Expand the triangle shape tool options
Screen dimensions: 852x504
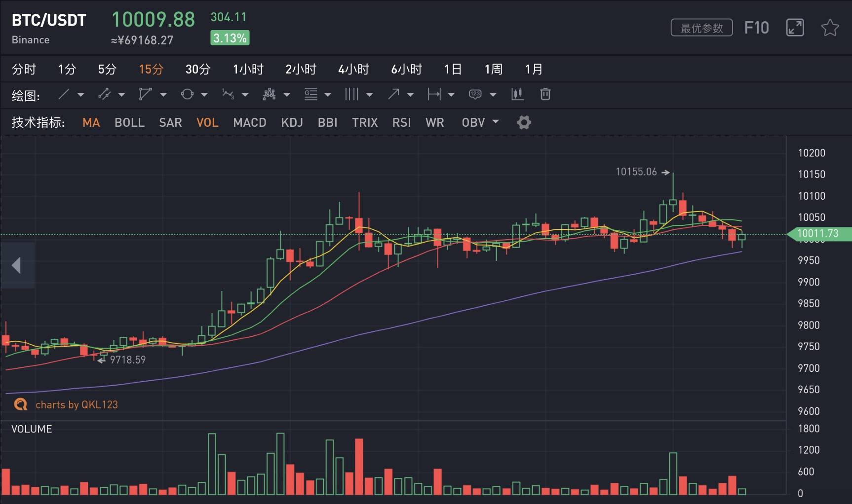pos(163,95)
